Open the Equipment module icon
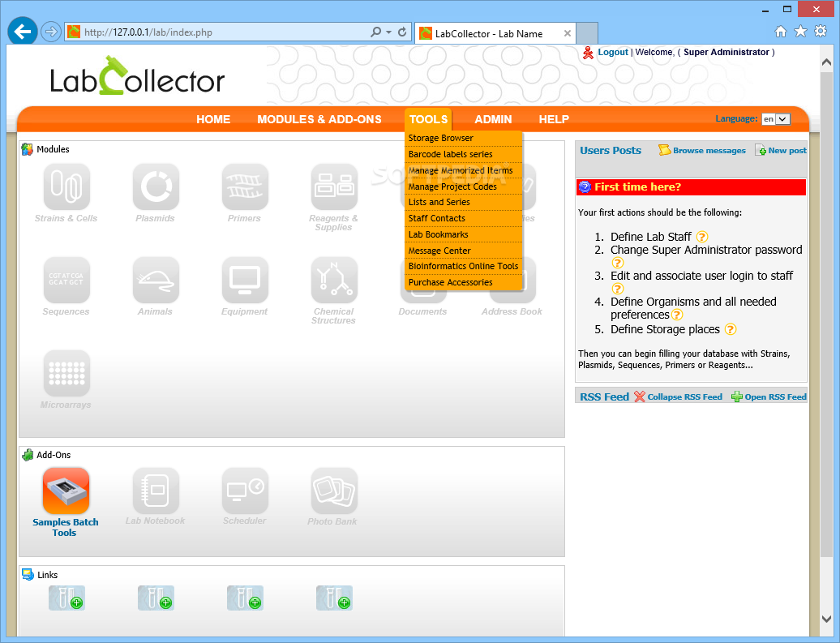 245,280
